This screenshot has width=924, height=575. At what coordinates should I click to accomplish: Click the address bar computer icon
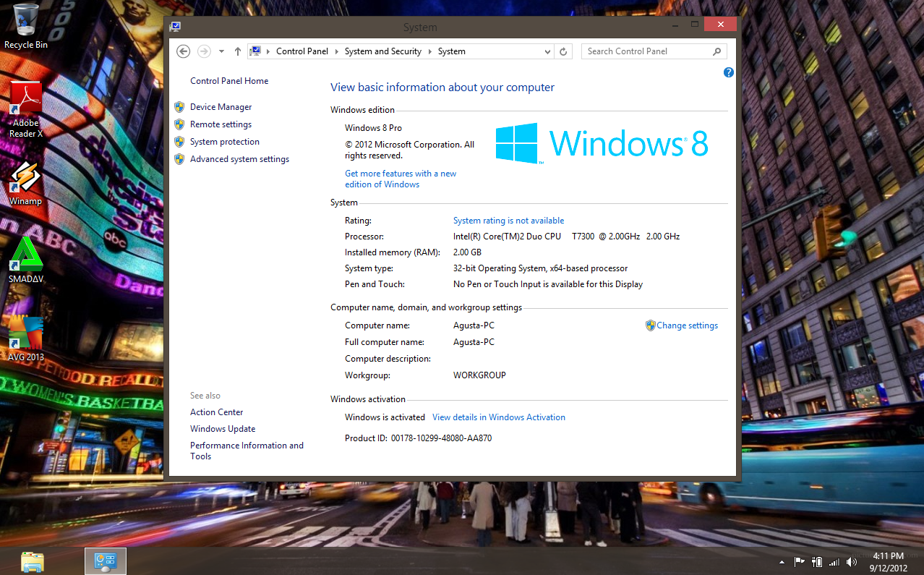coord(255,51)
